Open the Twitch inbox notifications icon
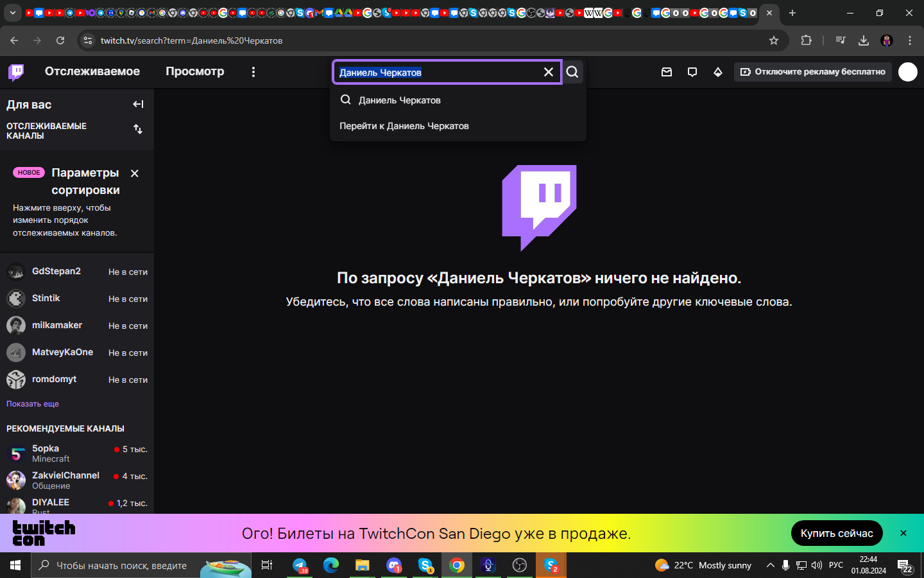Viewport: 924px width, 578px height. click(667, 72)
